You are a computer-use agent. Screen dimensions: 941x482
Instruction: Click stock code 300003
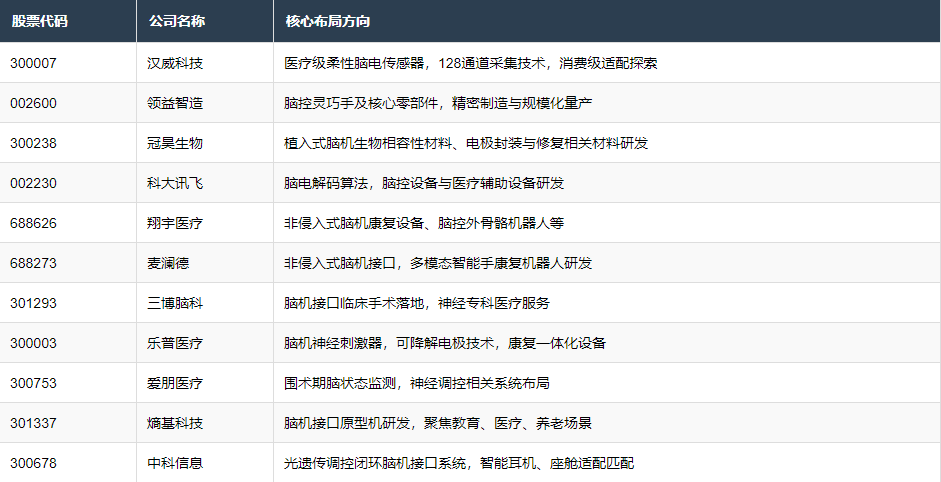tap(33, 343)
